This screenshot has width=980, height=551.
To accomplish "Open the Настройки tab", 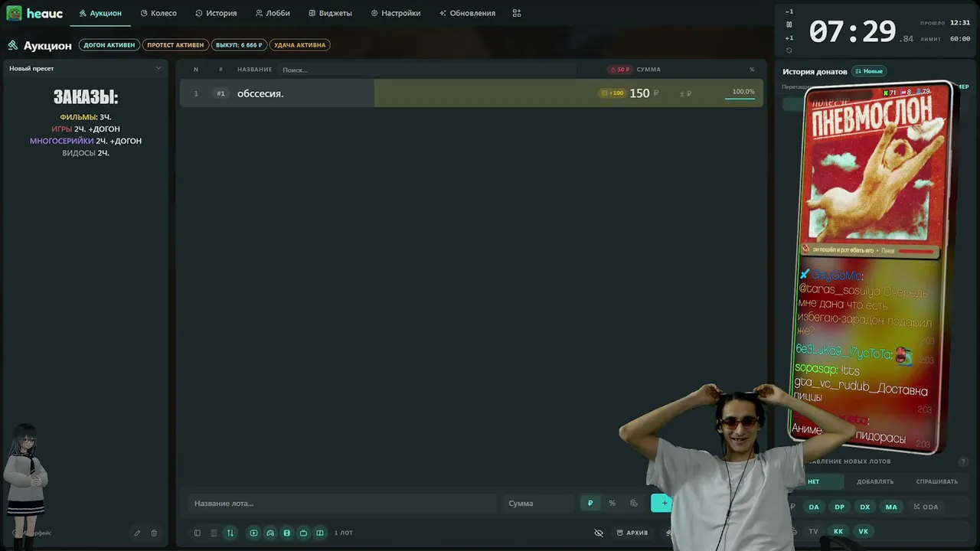I will 396,13.
